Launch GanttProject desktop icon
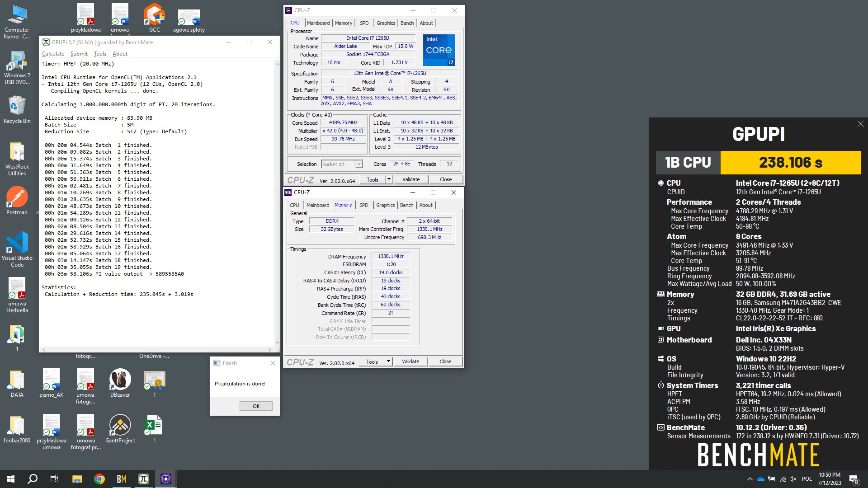Image resolution: width=868 pixels, height=488 pixels. 120,428
